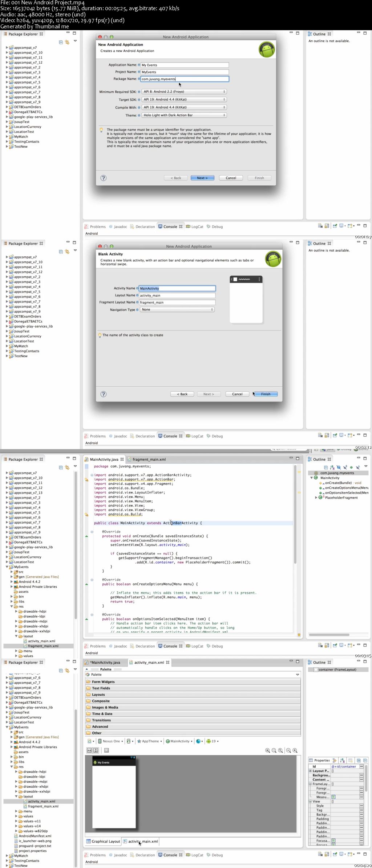Viewport: 372px width, 868px height.
Task: Click Next > below the package name hint
Action: pos(202,178)
